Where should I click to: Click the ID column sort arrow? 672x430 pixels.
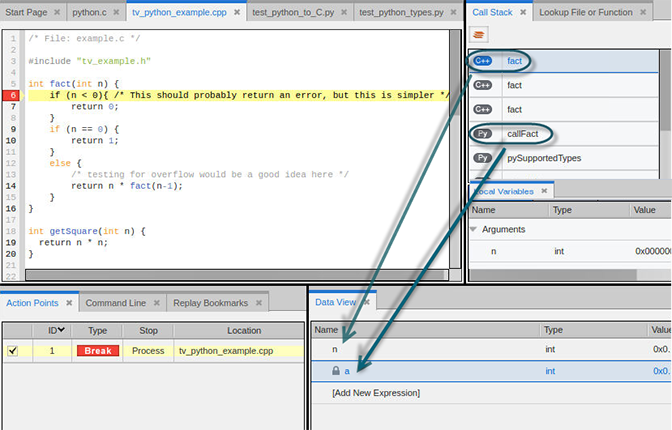(x=61, y=330)
